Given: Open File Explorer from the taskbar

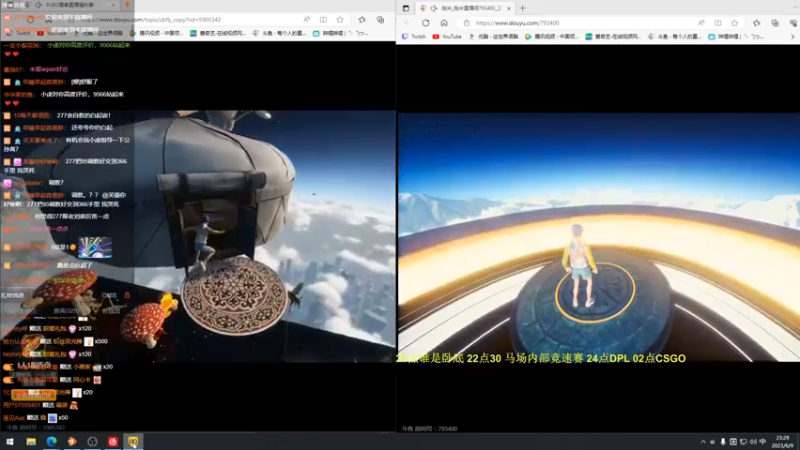Looking at the screenshot, I should pos(31,441).
